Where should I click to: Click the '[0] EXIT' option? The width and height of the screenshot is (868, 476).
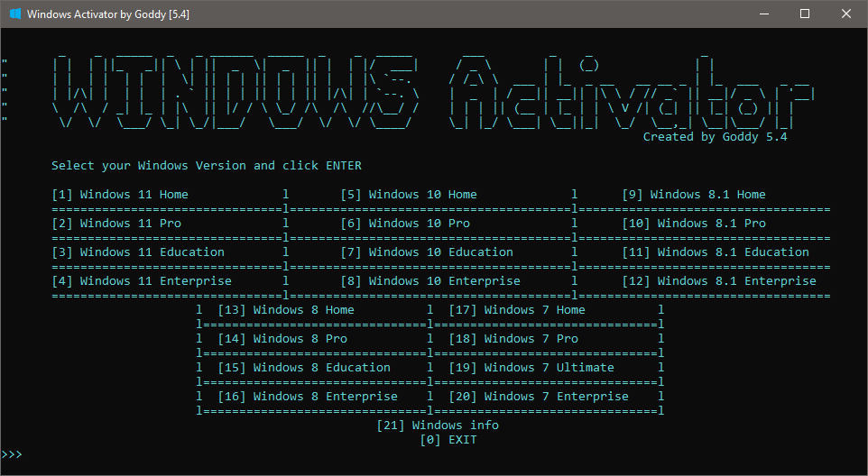point(448,440)
